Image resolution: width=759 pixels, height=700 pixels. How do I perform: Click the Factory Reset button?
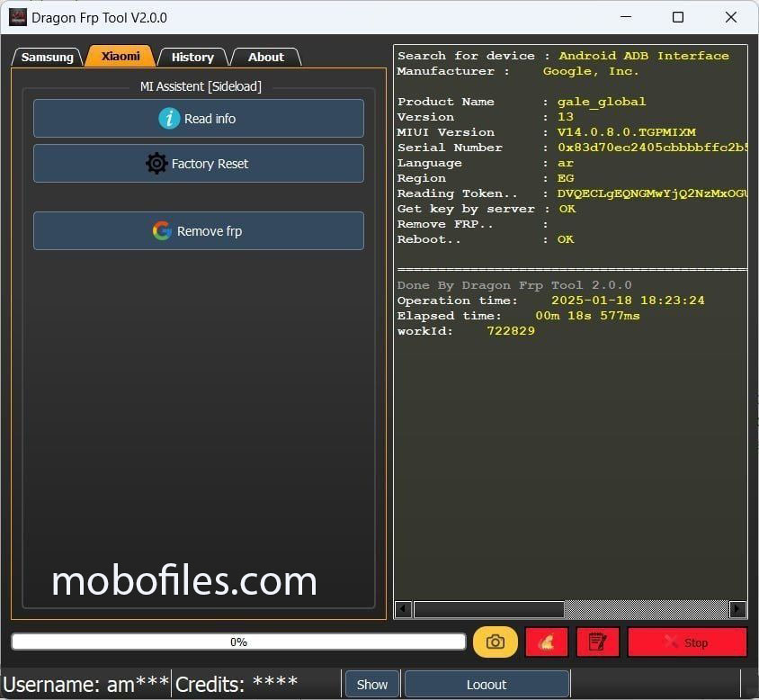(x=199, y=163)
